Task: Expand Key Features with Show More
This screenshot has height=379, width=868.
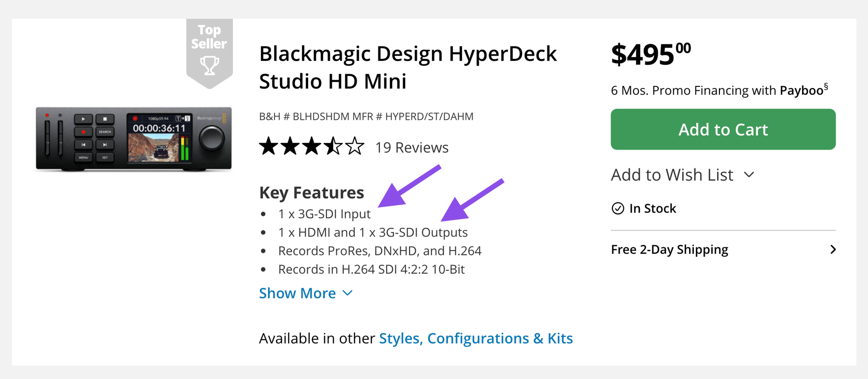Action: pyautogui.click(x=298, y=293)
